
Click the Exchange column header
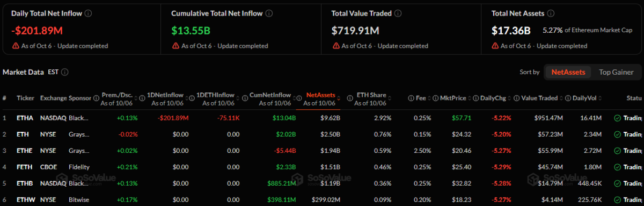tap(54, 98)
